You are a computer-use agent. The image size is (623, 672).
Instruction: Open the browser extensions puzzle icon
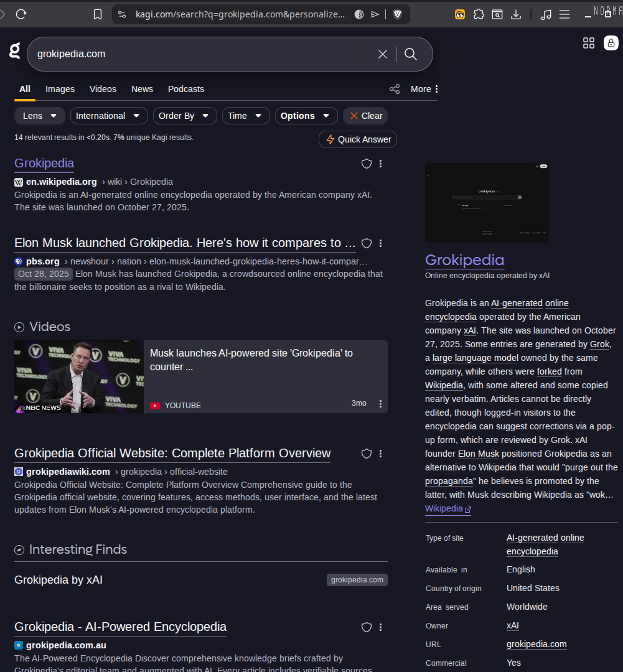pos(479,14)
